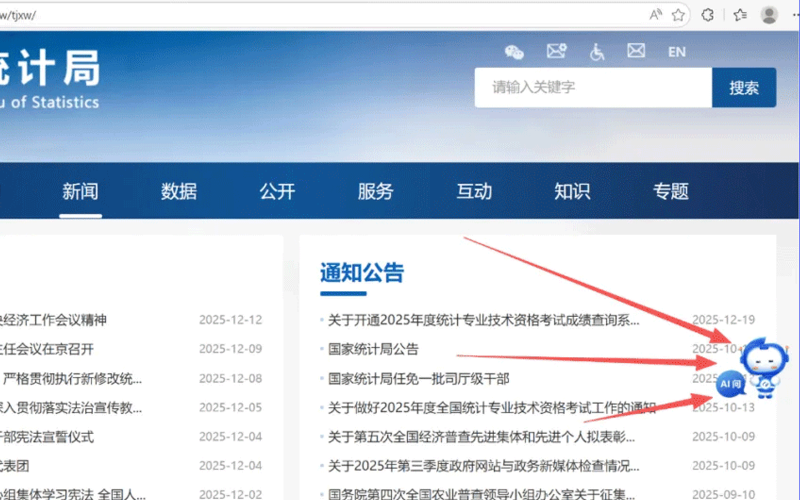Open the 知识 navigation tab
Image resolution: width=800 pixels, height=500 pixels.
(572, 191)
